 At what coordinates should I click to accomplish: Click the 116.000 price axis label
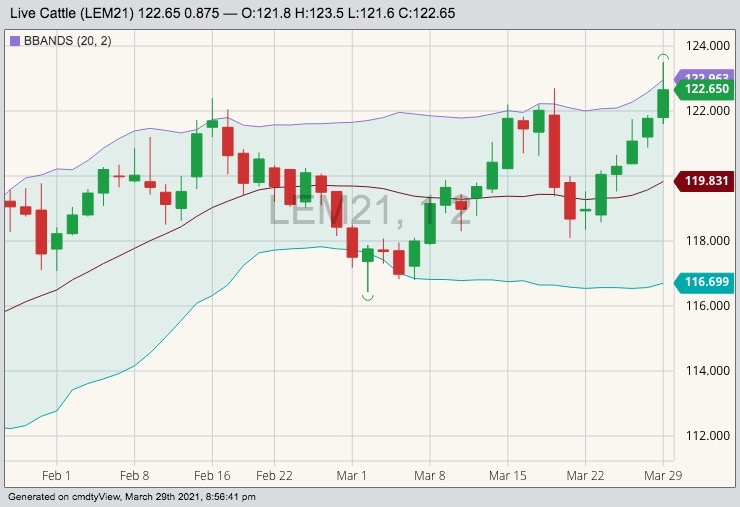(707, 306)
